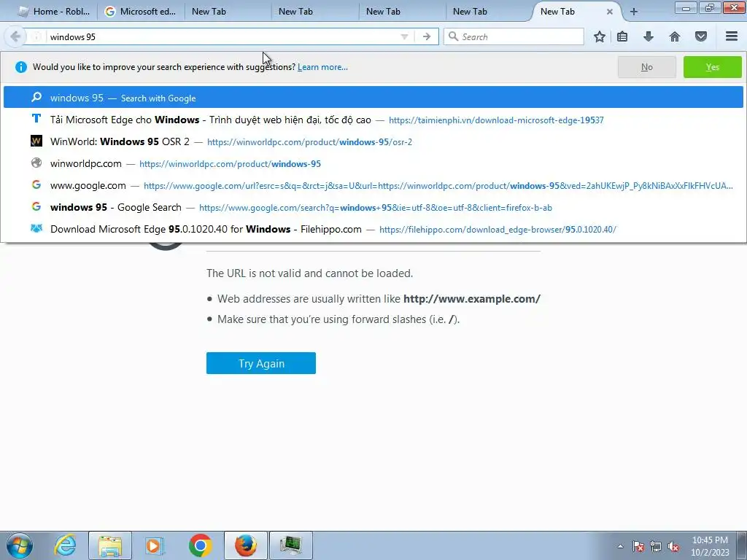
Task: Click the network tray icon
Action: tap(656, 546)
